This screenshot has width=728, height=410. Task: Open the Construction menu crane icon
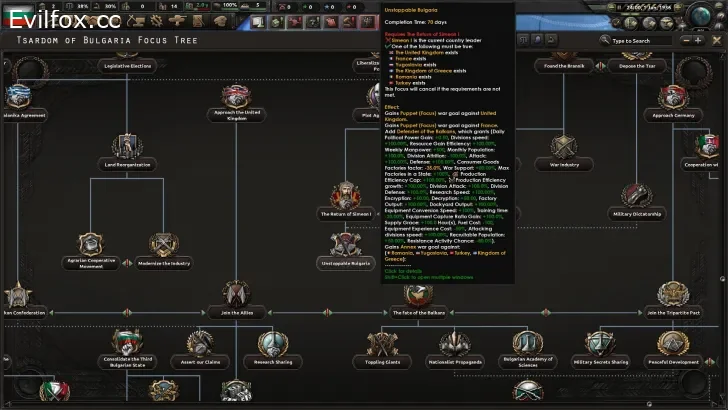(x=136, y=20)
